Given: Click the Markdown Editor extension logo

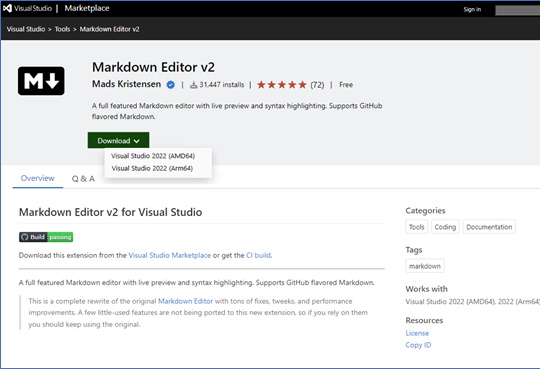Looking at the screenshot, I should (x=41, y=81).
